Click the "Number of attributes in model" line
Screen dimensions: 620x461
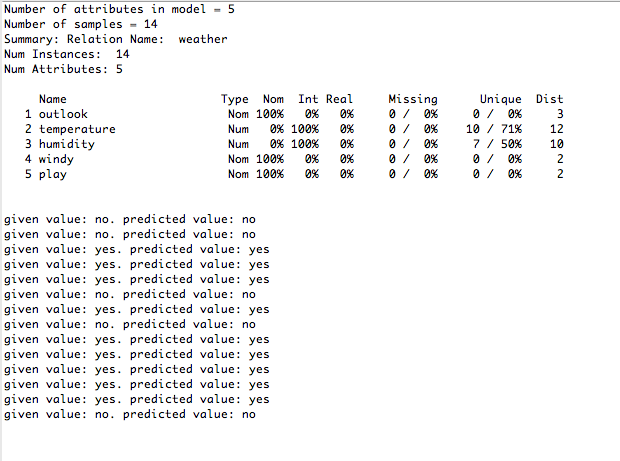pos(122,9)
